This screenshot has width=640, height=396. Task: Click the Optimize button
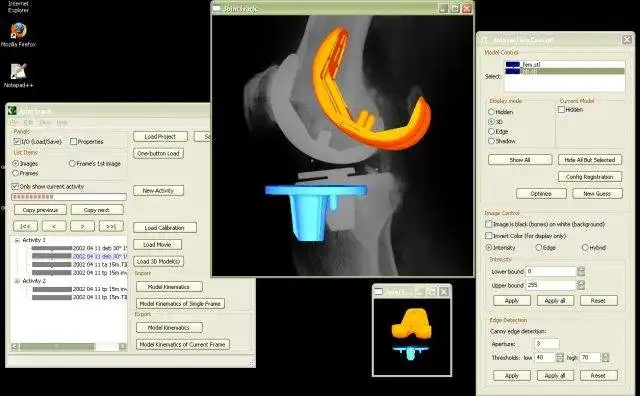tap(541, 194)
